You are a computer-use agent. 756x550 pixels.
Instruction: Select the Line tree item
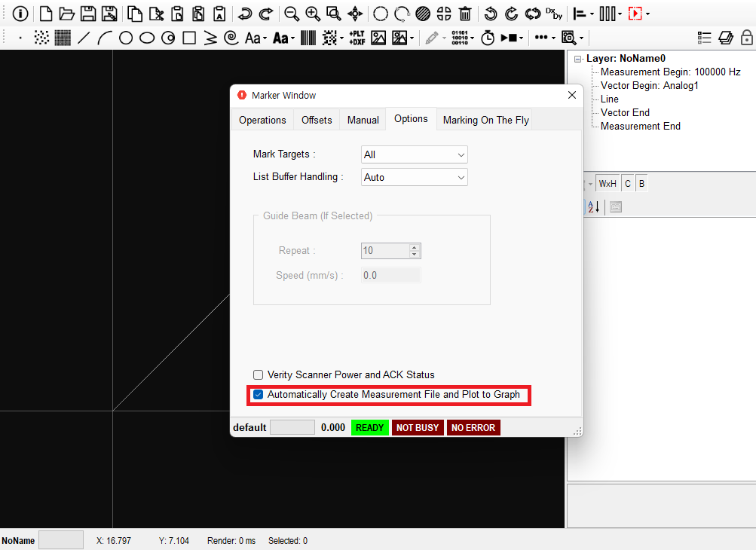[x=610, y=99]
